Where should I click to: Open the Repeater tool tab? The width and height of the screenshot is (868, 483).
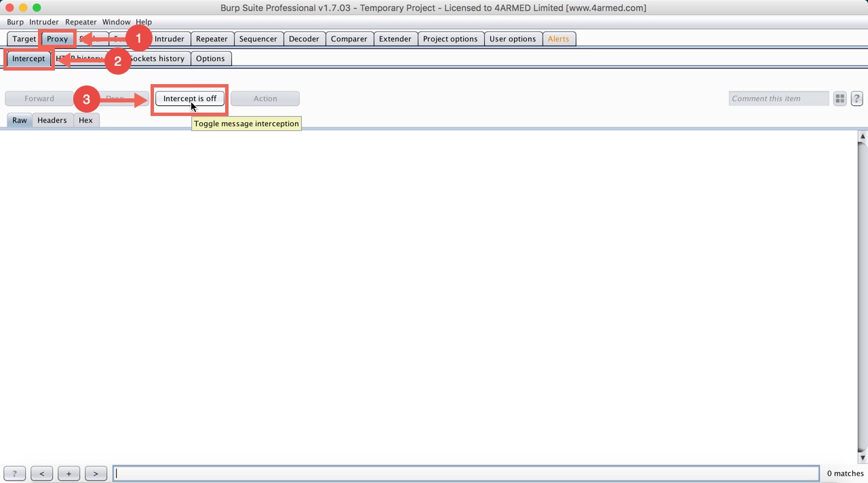pyautogui.click(x=212, y=39)
